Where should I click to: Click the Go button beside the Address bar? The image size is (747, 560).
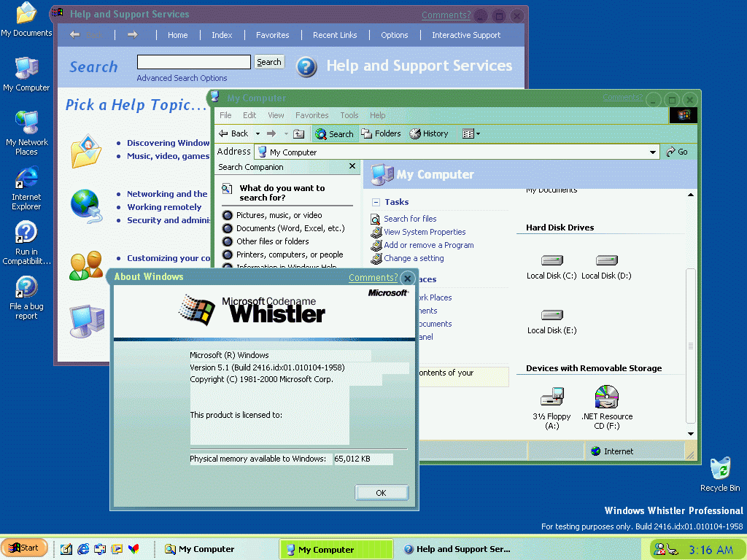point(677,152)
